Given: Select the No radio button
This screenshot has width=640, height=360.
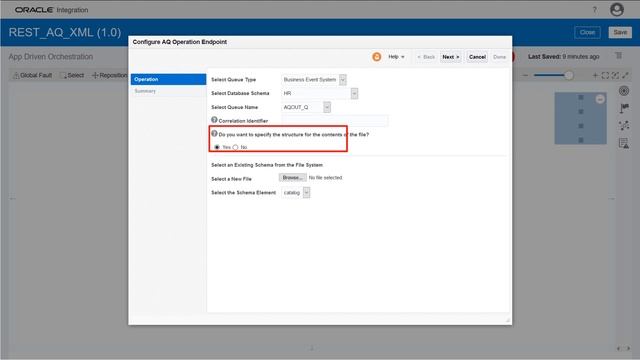Looking at the screenshot, I should (236, 147).
